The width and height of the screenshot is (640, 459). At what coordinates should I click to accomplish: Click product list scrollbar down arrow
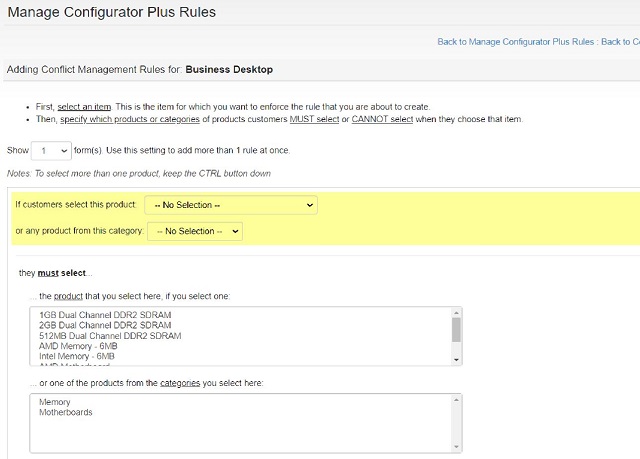(456, 360)
